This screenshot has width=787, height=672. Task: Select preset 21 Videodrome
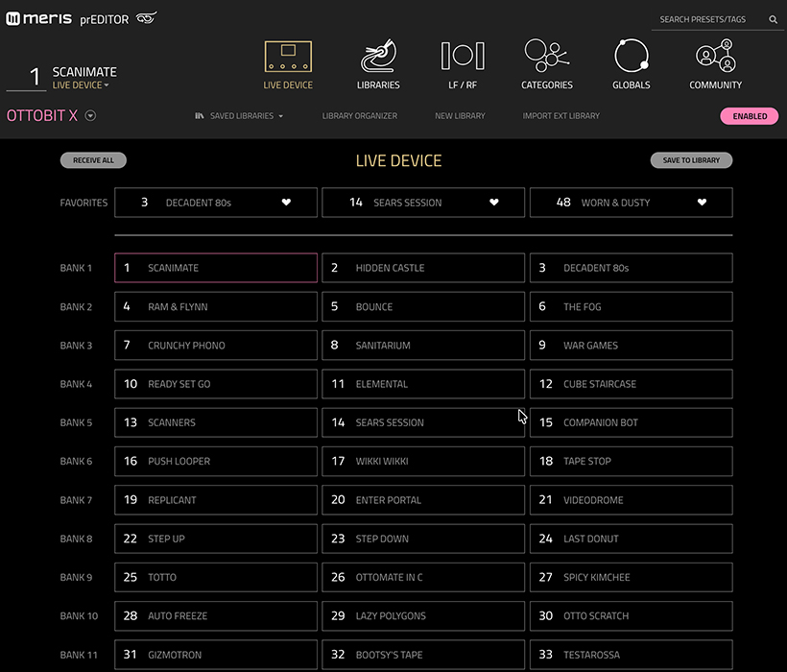pos(631,500)
